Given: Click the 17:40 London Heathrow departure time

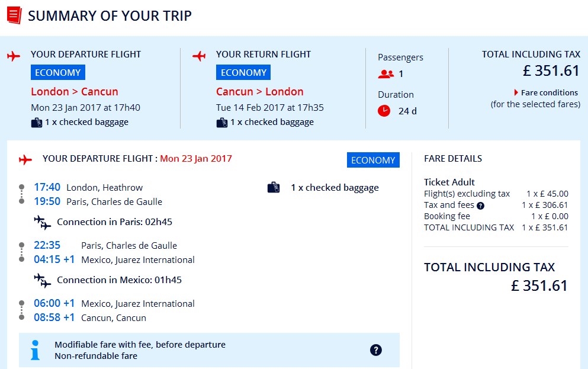Looking at the screenshot, I should click(x=47, y=187).
